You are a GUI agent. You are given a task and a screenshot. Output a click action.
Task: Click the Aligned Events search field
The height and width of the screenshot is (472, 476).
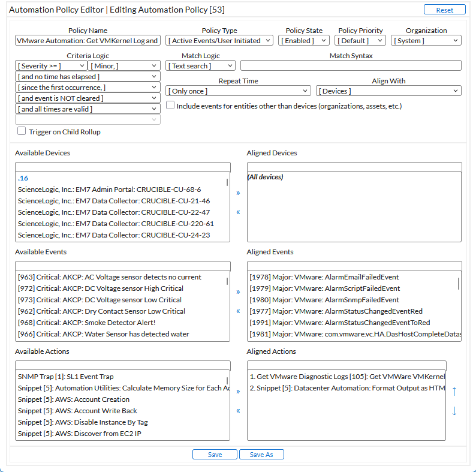pos(354,266)
